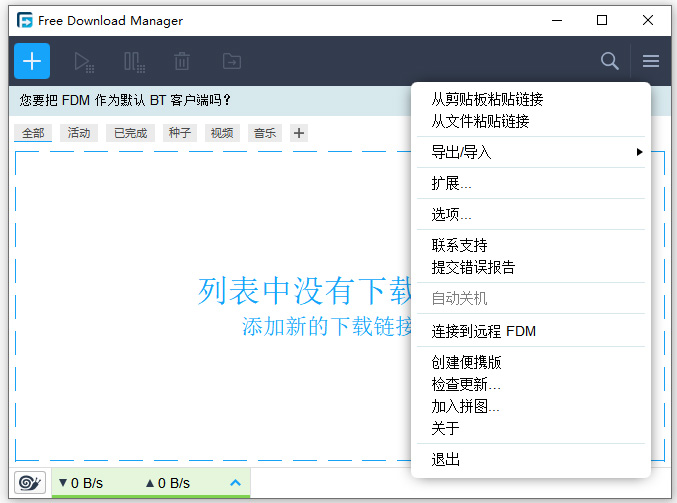Image resolution: width=677 pixels, height=503 pixels.
Task: Switch to the 视频 tab
Action: click(x=222, y=133)
